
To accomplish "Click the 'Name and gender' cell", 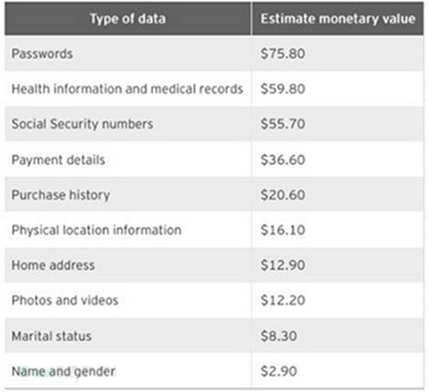I will point(64,371).
